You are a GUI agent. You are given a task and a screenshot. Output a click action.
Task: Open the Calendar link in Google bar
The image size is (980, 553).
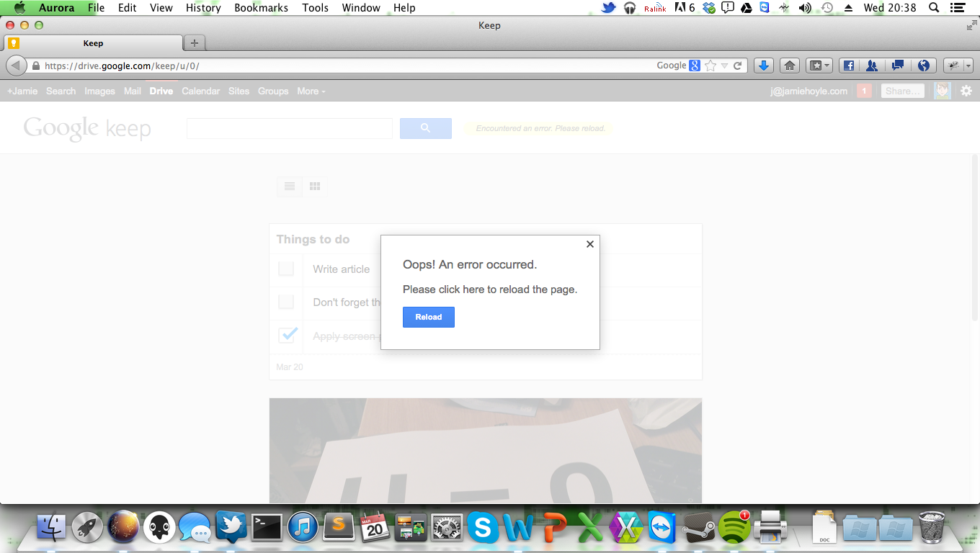pos(200,91)
